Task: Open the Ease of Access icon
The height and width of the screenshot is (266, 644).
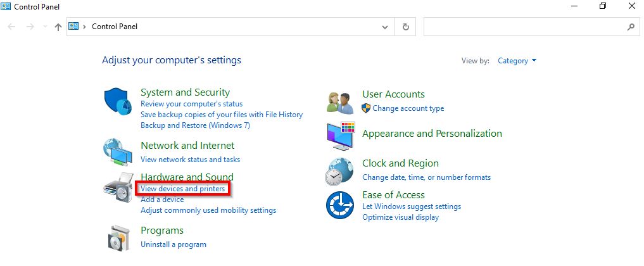Action: click(x=340, y=205)
